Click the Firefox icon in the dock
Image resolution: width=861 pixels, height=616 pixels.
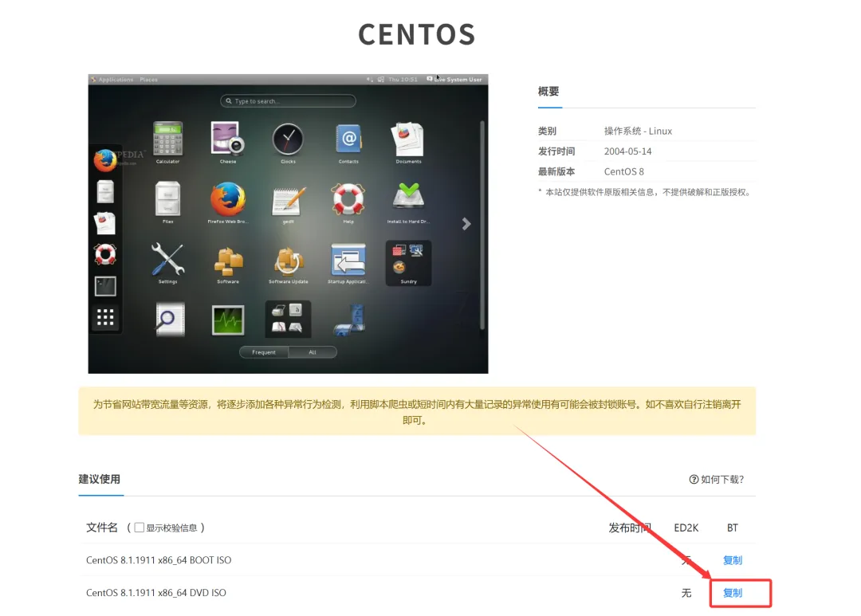point(105,160)
